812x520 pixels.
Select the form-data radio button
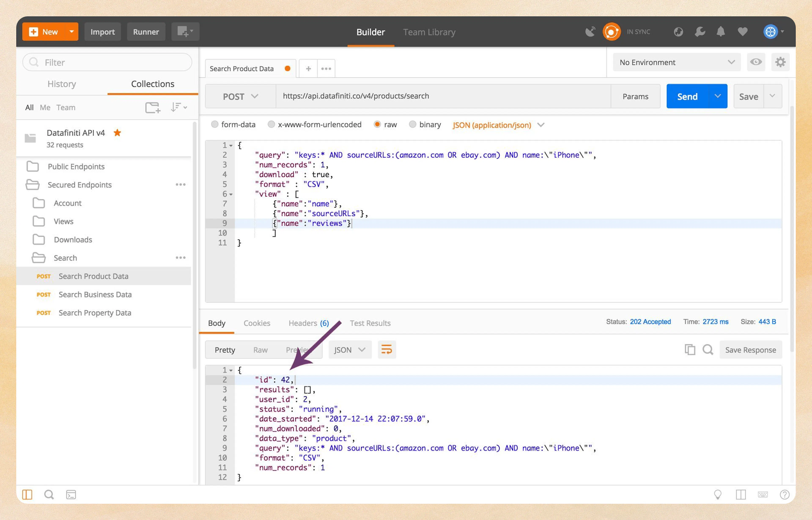tap(215, 125)
